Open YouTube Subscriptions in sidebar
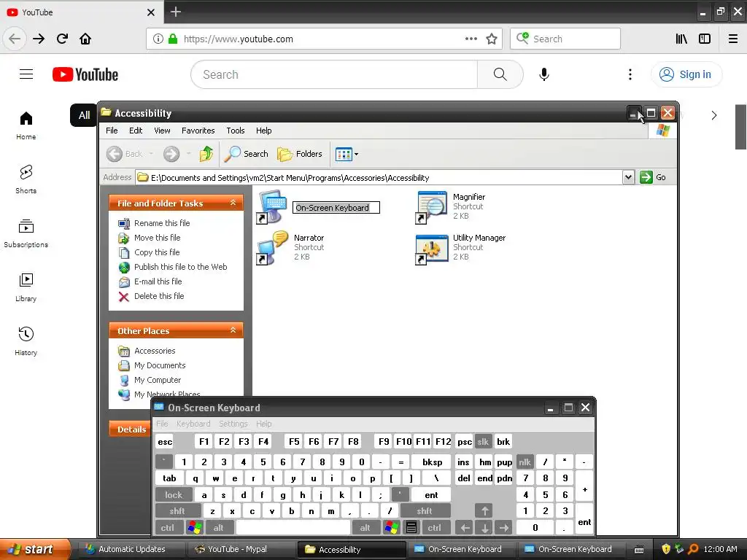Image resolution: width=747 pixels, height=560 pixels. (x=26, y=233)
